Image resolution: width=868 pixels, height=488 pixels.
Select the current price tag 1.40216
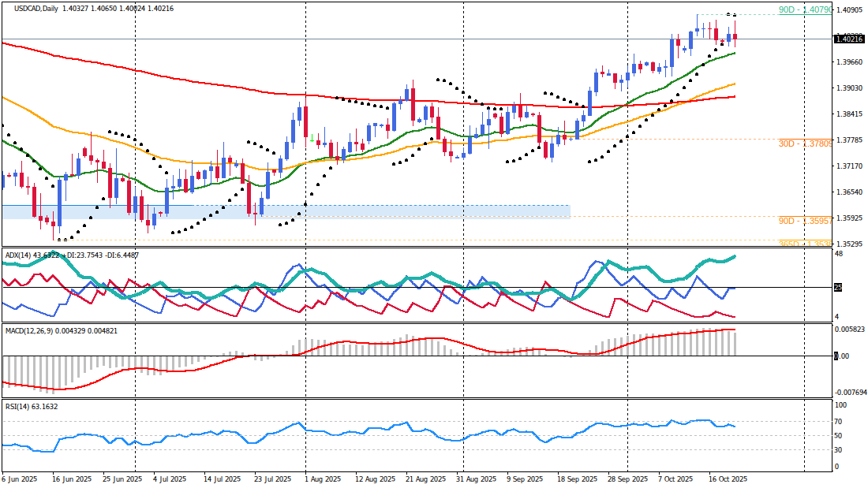point(849,39)
